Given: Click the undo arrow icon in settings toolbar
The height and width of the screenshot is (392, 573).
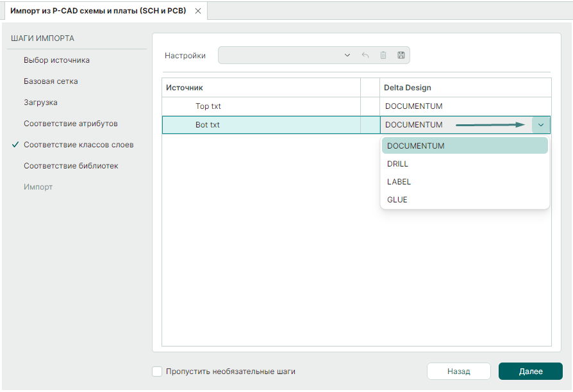Looking at the screenshot, I should tap(365, 55).
